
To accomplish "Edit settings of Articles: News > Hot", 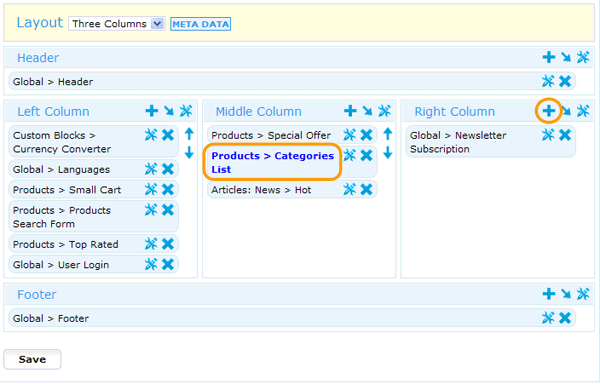I will 349,189.
